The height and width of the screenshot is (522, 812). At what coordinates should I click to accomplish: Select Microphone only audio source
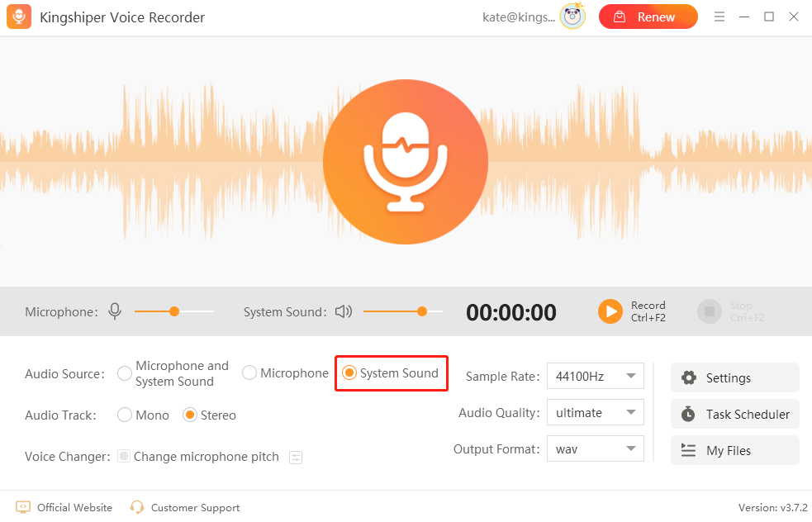click(249, 373)
